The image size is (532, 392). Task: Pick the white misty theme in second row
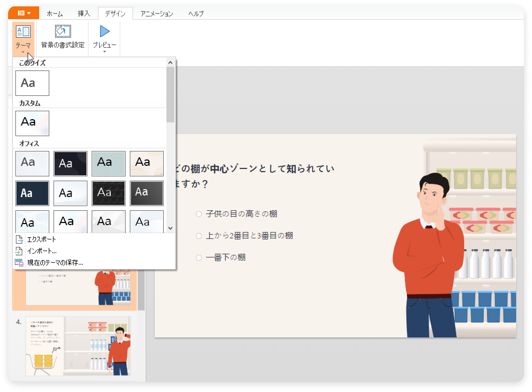70,193
